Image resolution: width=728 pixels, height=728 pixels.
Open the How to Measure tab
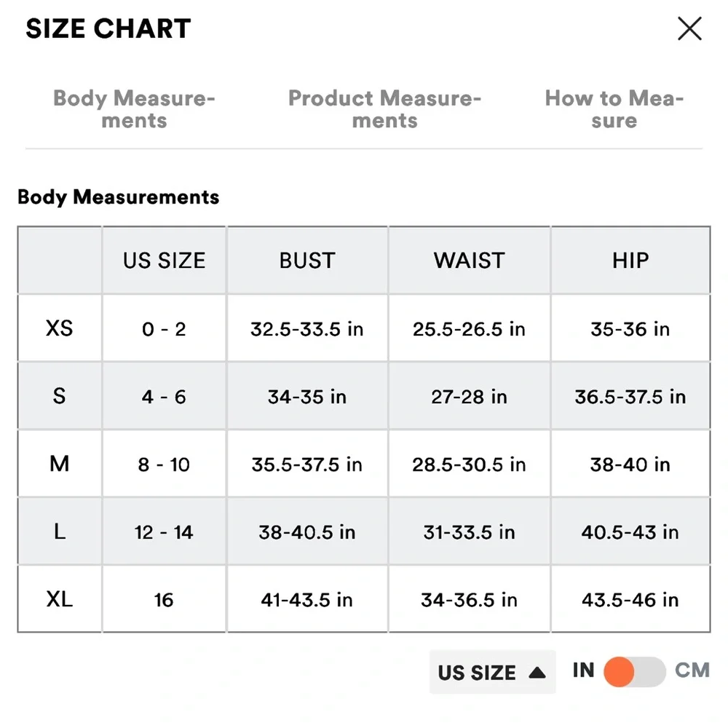point(614,109)
